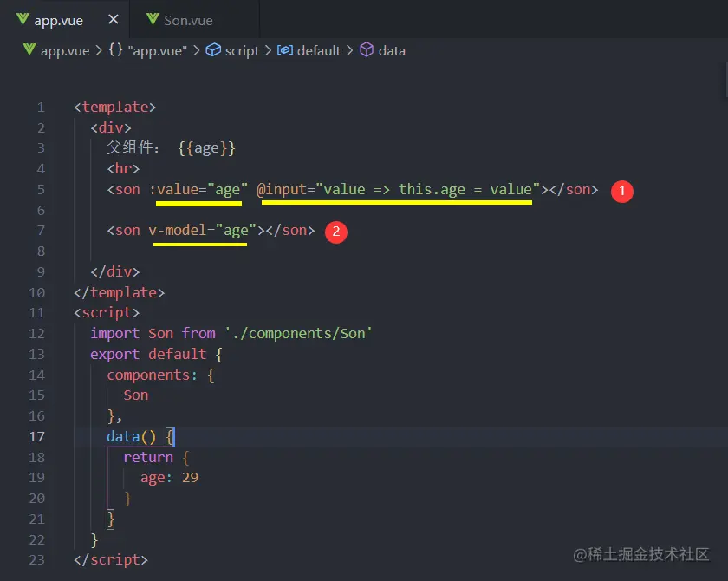
Task: Expand breadcrumb chevron before script
Action: (x=197, y=50)
